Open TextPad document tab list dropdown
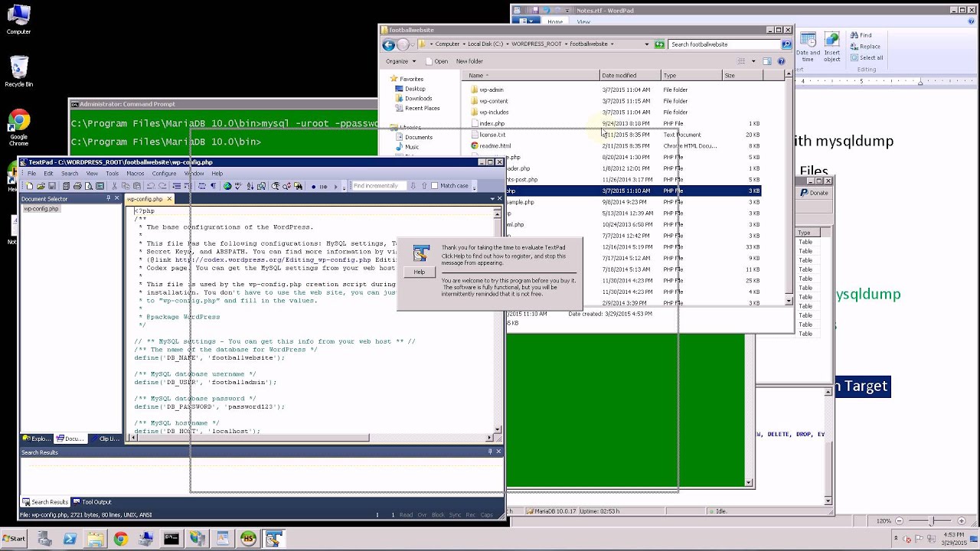This screenshot has height=551, width=980. click(x=492, y=199)
